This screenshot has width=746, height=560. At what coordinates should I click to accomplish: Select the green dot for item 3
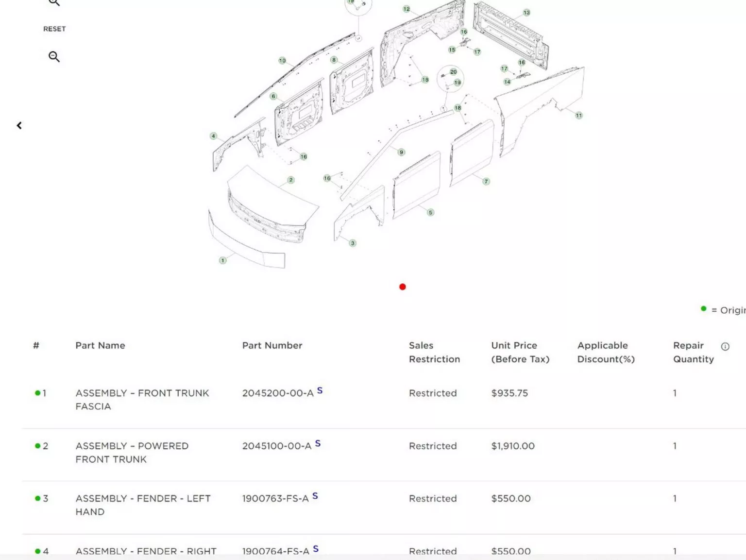tap(38, 498)
